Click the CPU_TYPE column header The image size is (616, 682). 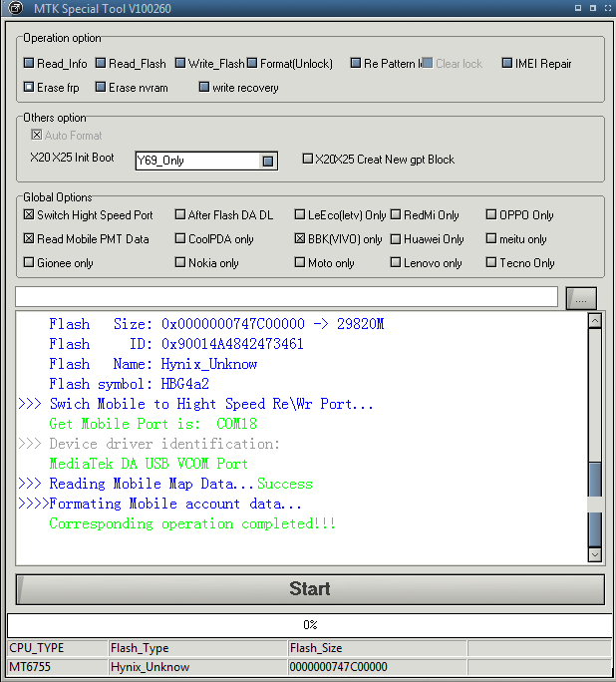tap(58, 648)
